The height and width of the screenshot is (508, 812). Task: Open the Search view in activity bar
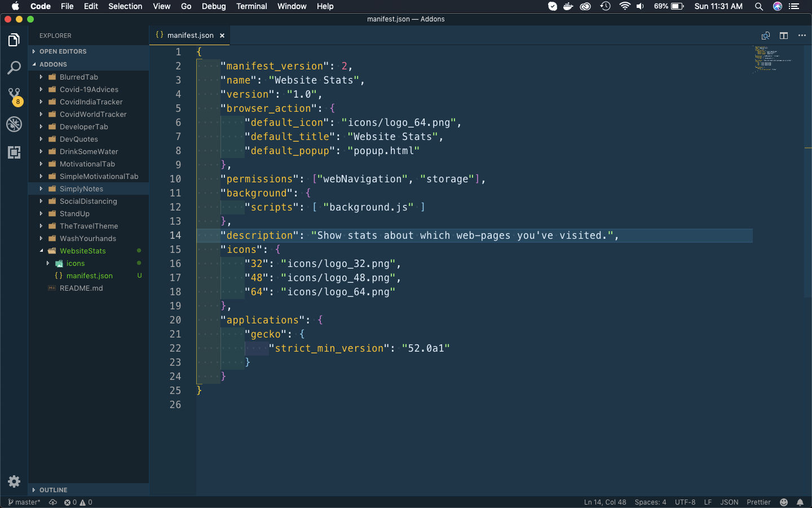(x=14, y=68)
